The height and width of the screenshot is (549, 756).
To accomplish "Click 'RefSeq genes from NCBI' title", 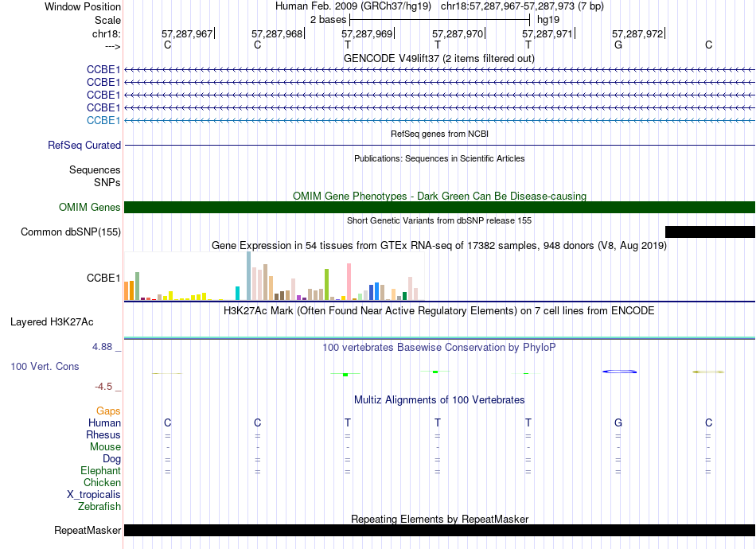I will (x=440, y=134).
